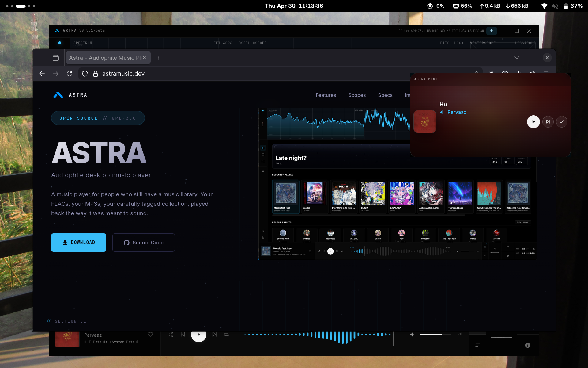The height and width of the screenshot is (368, 588).
Task: Select the Astra - Audiophile Music browser tab
Action: [104, 58]
